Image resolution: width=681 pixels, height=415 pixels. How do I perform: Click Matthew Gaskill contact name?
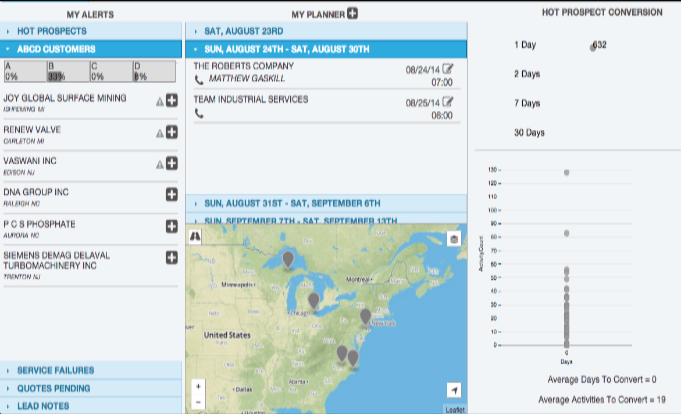click(247, 79)
